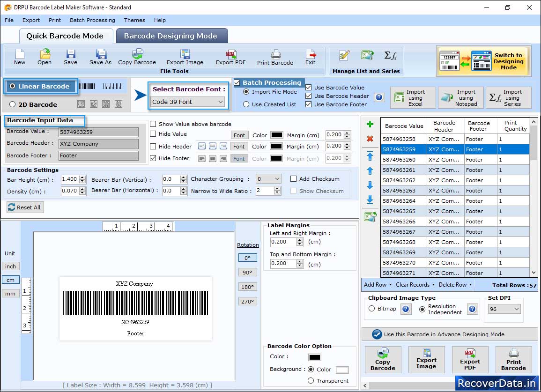Screen dimensions: 541x392
Task: Uncheck the Hide Footer checkbox
Action: click(x=153, y=158)
